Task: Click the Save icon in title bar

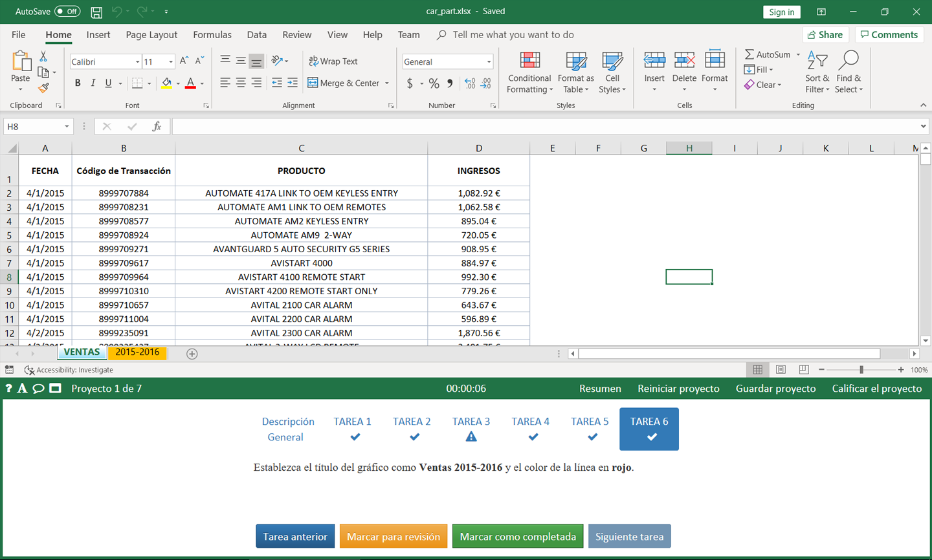Action: pos(96,12)
